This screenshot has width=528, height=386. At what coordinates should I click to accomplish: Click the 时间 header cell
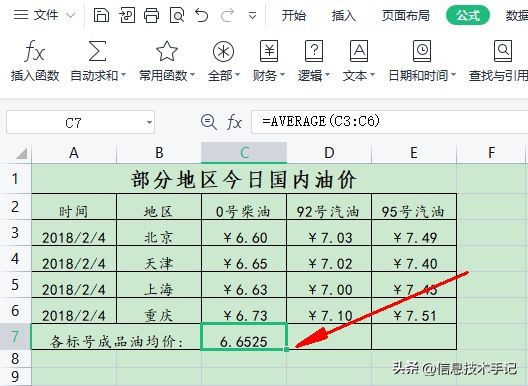point(74,207)
